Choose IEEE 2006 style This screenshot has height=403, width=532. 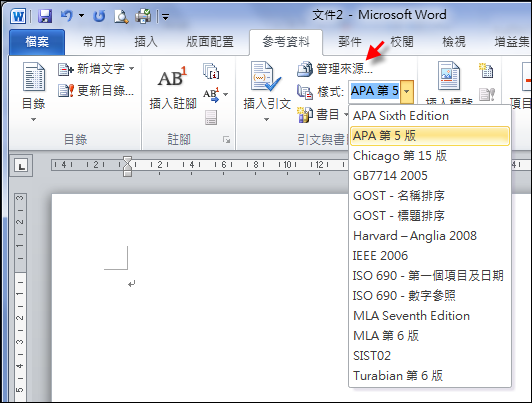[430, 256]
